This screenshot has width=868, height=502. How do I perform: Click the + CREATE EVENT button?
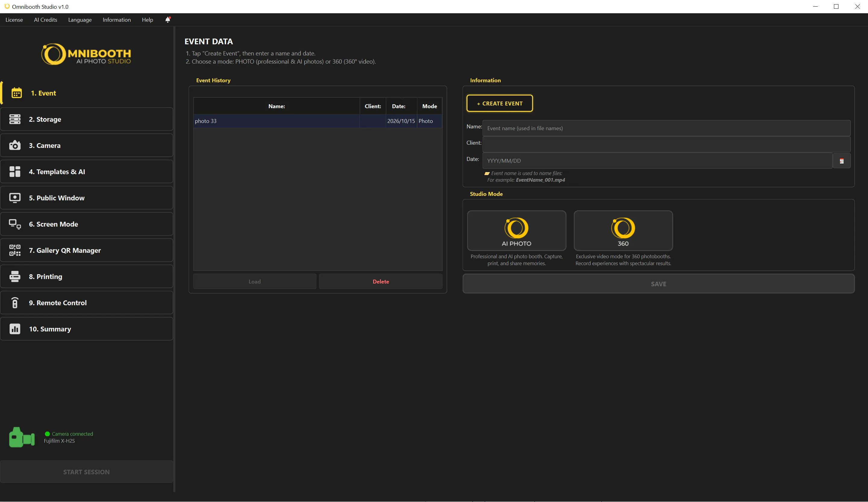(499, 103)
